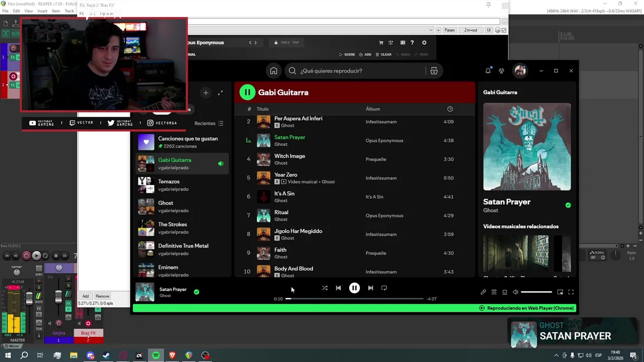The image size is (644, 362).
Task: Open It's A Sin album link
Action: [x=374, y=197]
